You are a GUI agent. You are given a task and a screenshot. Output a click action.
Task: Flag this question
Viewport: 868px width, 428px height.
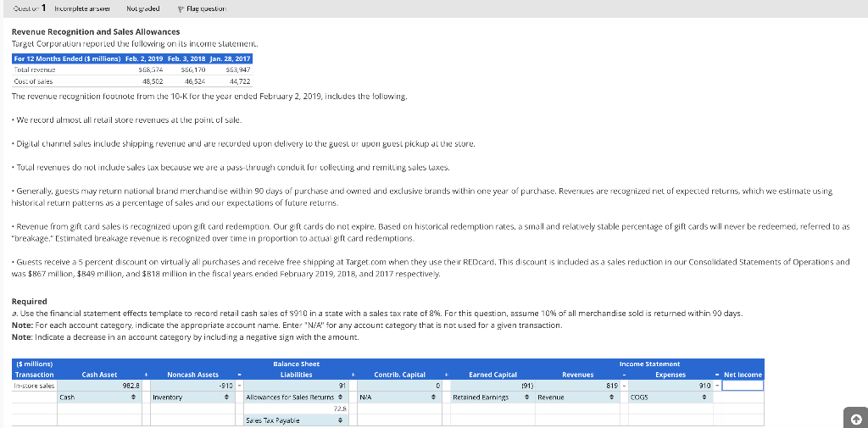click(202, 8)
